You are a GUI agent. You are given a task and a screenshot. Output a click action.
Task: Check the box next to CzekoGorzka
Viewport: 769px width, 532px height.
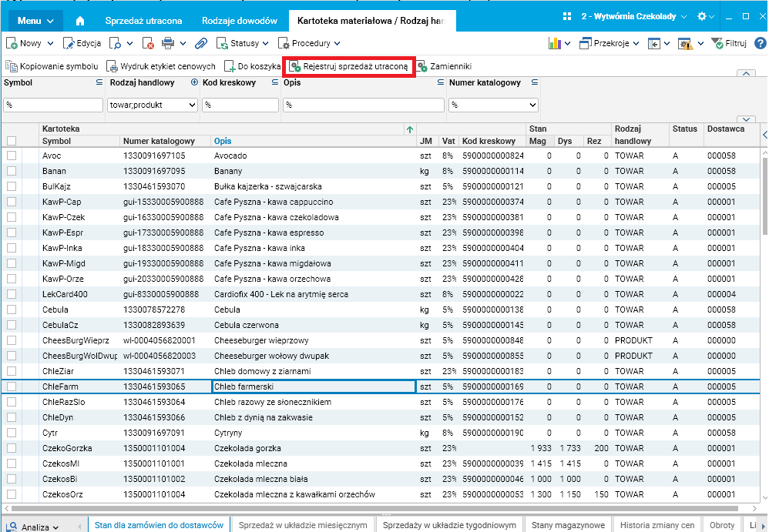pos(12,448)
